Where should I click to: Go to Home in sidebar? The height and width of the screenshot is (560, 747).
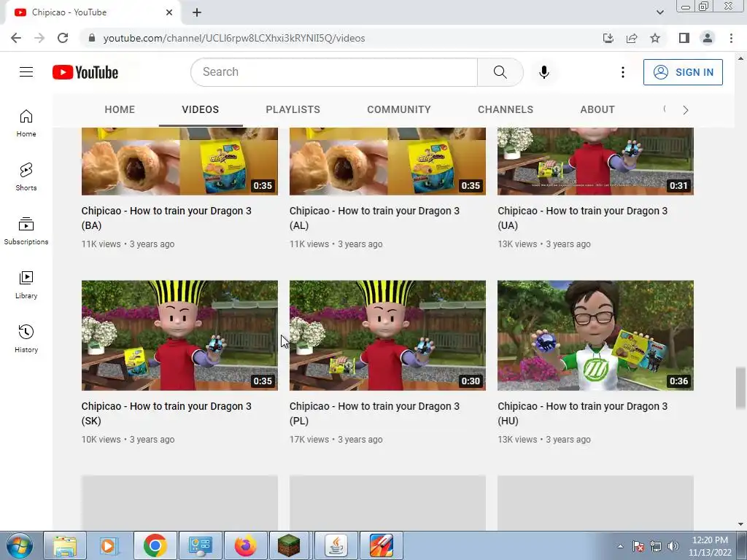[26, 123]
